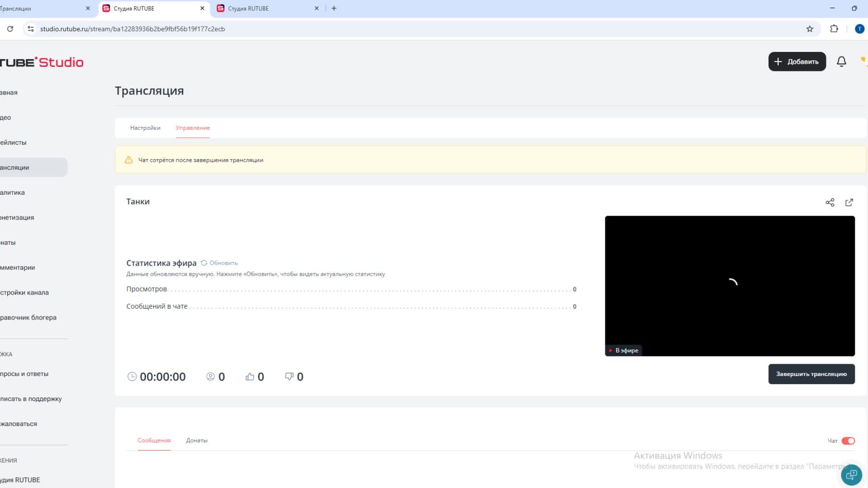
Task: Click the site info icon in the address bar
Action: point(31,29)
